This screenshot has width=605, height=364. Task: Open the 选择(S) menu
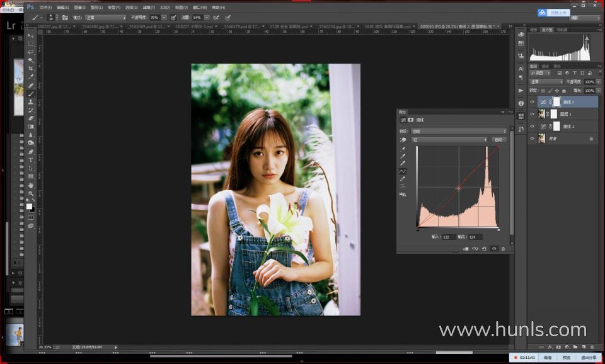click(x=131, y=8)
